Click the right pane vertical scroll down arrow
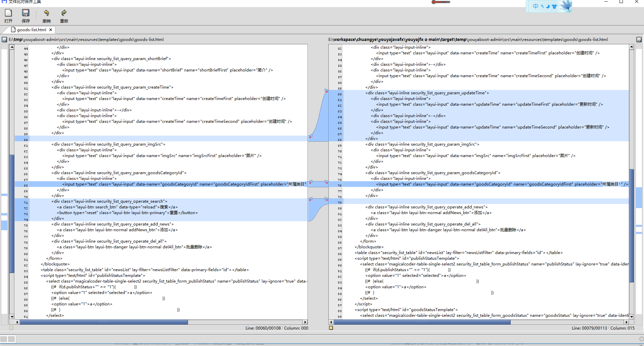 pyautogui.click(x=632, y=316)
